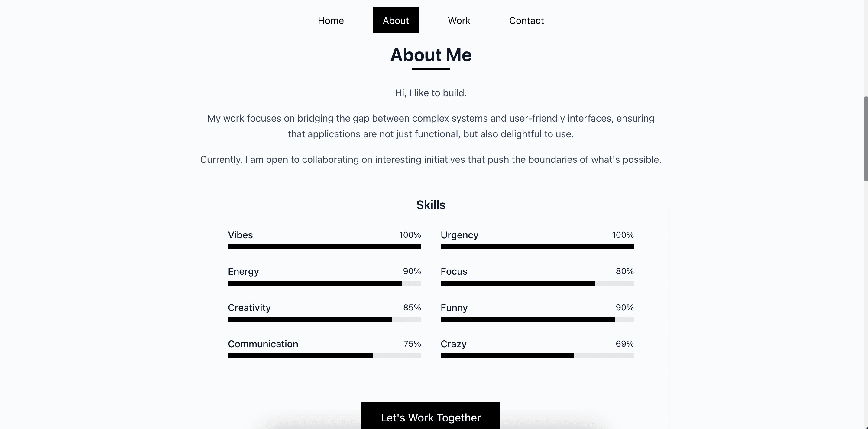This screenshot has width=868, height=429.
Task: Click the Focus skill bar
Action: pyautogui.click(x=537, y=283)
